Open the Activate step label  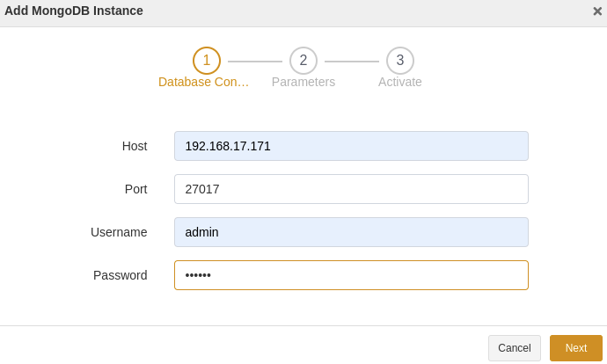click(x=400, y=82)
